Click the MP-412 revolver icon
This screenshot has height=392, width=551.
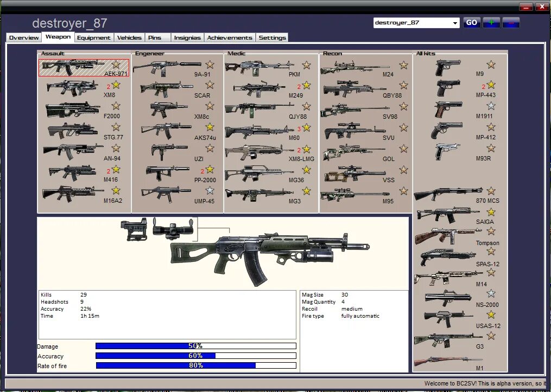pos(447,130)
